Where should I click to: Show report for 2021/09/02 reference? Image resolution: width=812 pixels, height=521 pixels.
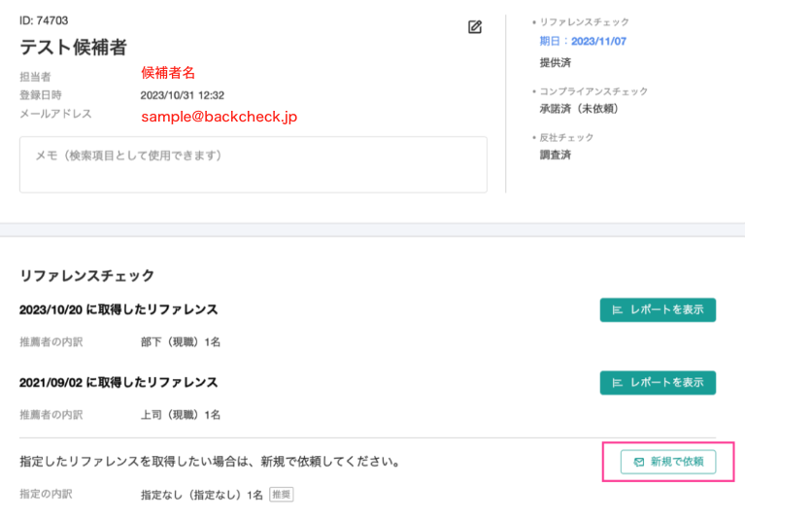point(658,383)
